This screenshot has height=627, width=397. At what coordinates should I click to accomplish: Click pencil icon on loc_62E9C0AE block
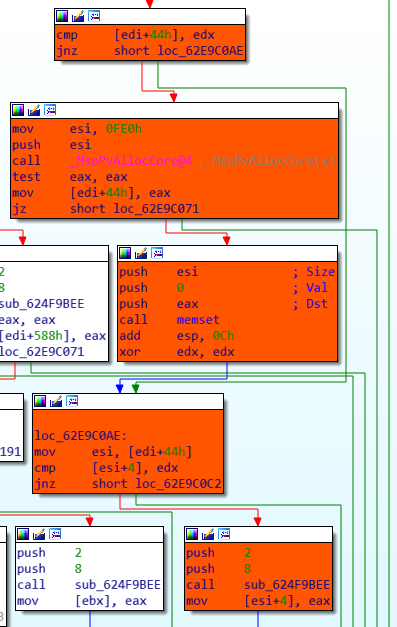tap(56, 401)
